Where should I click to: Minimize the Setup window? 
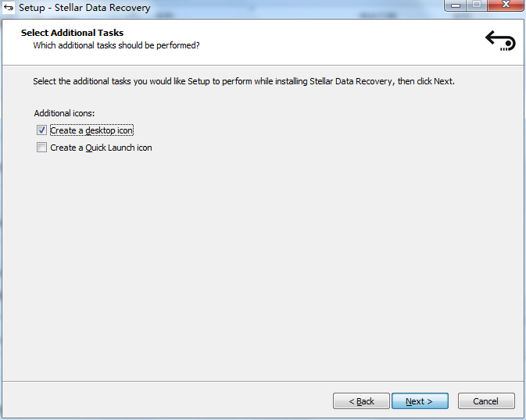click(x=457, y=5)
